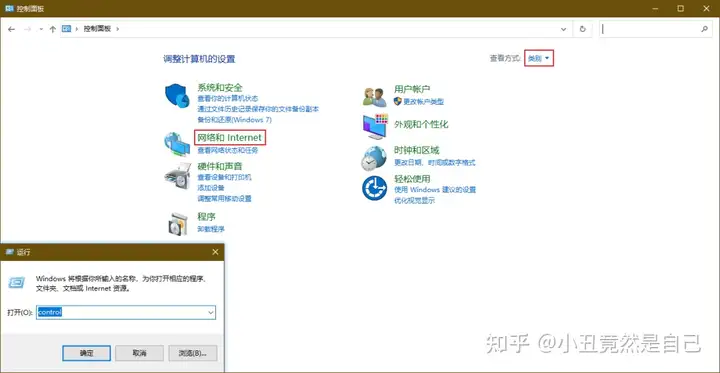Click the 轻松使用 heading link

tap(412, 179)
